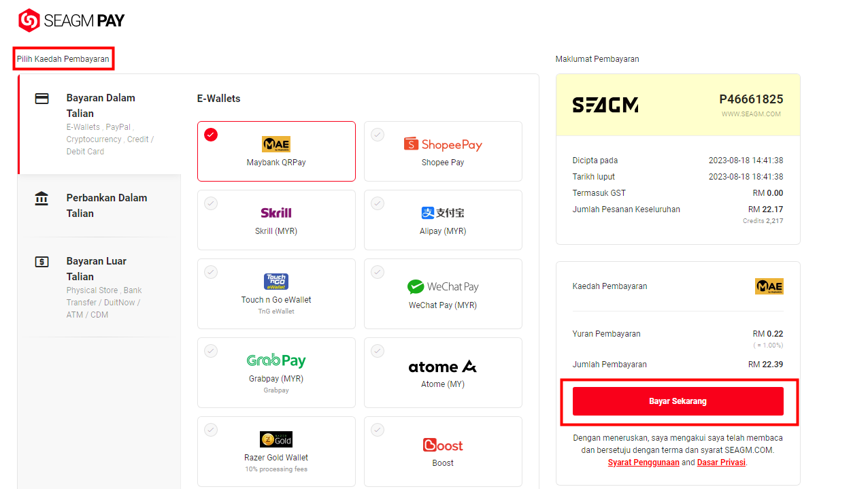Pick the Touch n Go eWallet icon
The width and height of the screenshot is (868, 489).
[276, 282]
